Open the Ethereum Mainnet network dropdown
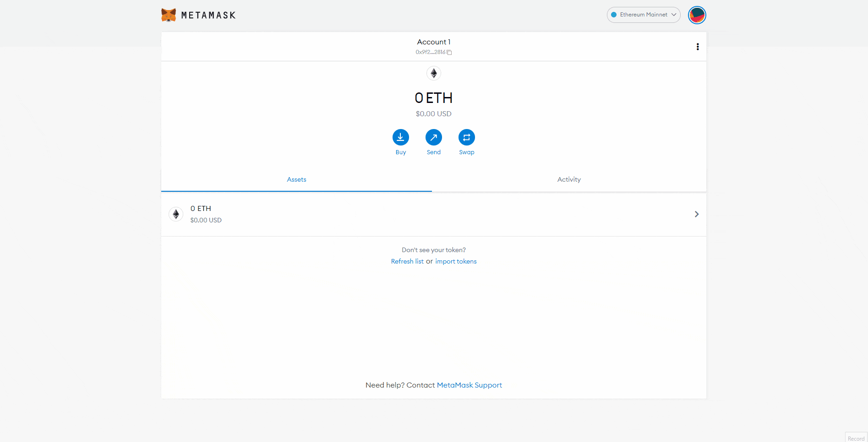The height and width of the screenshot is (442, 868). (644, 15)
